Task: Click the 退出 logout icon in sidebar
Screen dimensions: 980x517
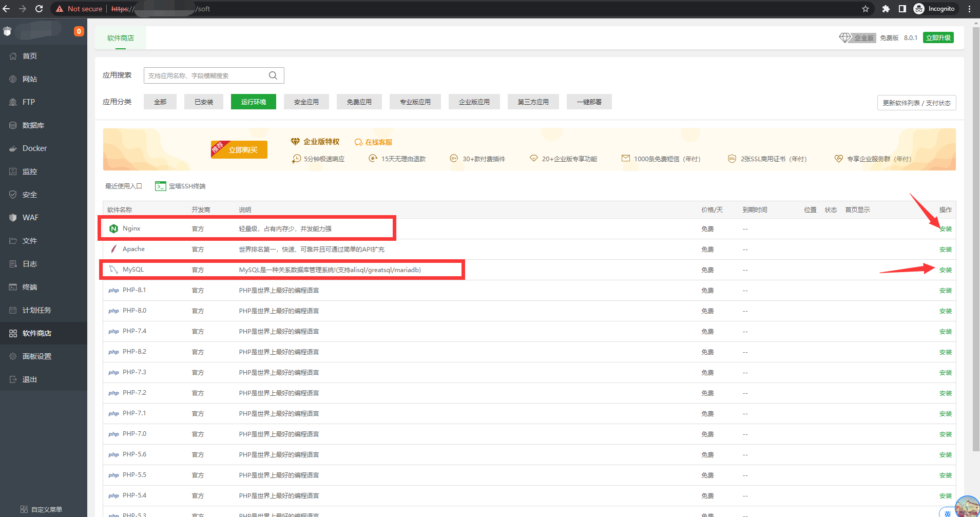Action: point(13,379)
